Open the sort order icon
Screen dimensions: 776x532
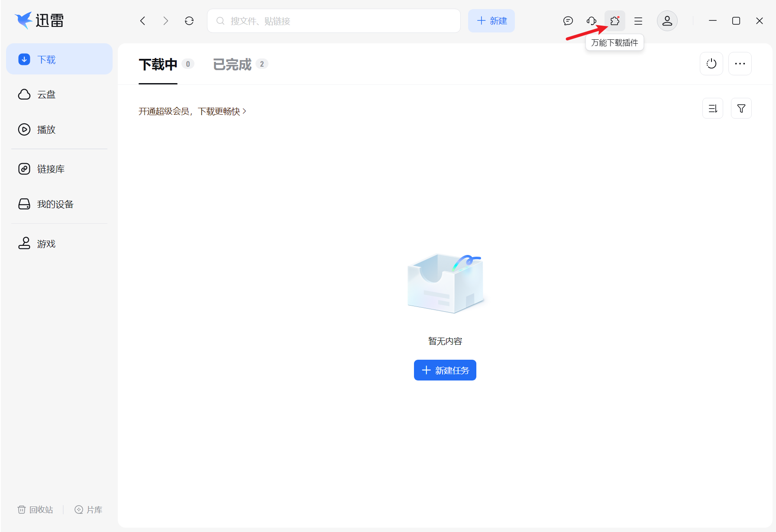713,108
